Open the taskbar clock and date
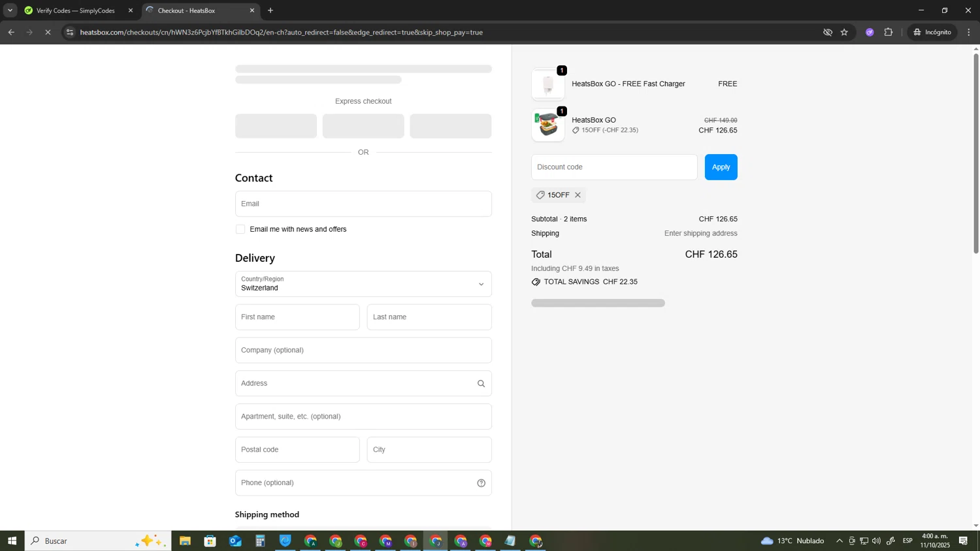 (935, 541)
